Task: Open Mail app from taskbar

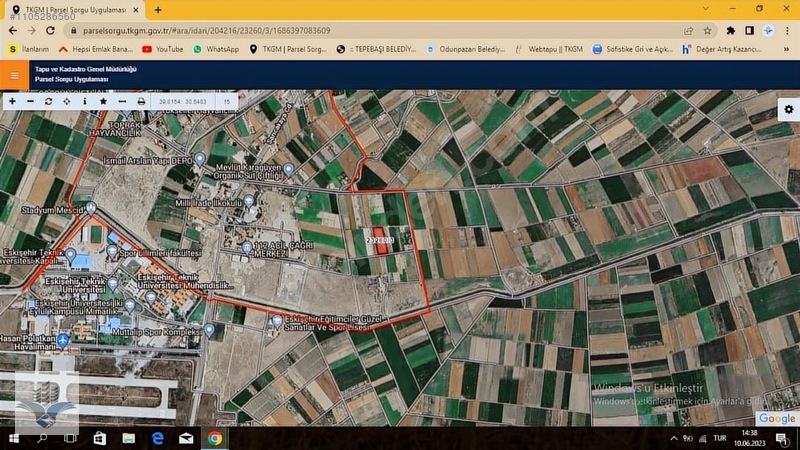Action: click(x=186, y=438)
